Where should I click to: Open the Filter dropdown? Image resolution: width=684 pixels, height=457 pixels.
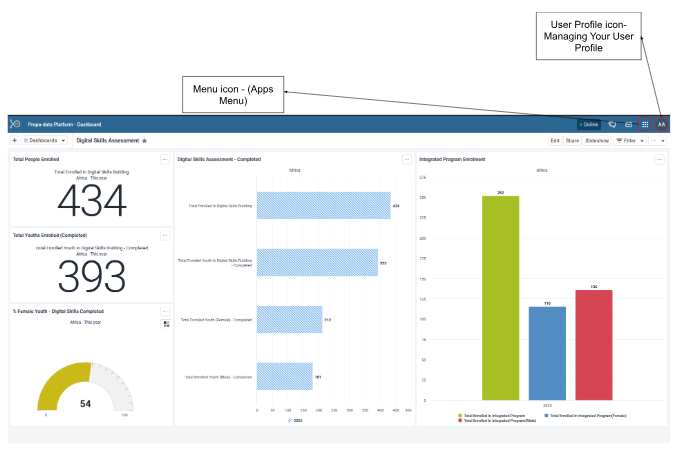[631, 141]
